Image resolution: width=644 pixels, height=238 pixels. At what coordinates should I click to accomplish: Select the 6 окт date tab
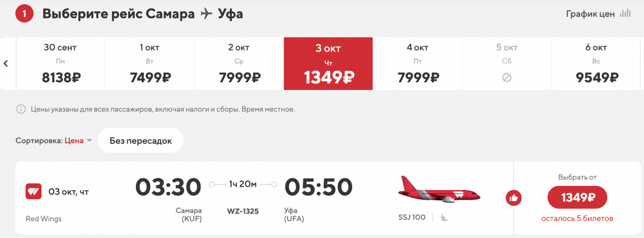(x=596, y=63)
